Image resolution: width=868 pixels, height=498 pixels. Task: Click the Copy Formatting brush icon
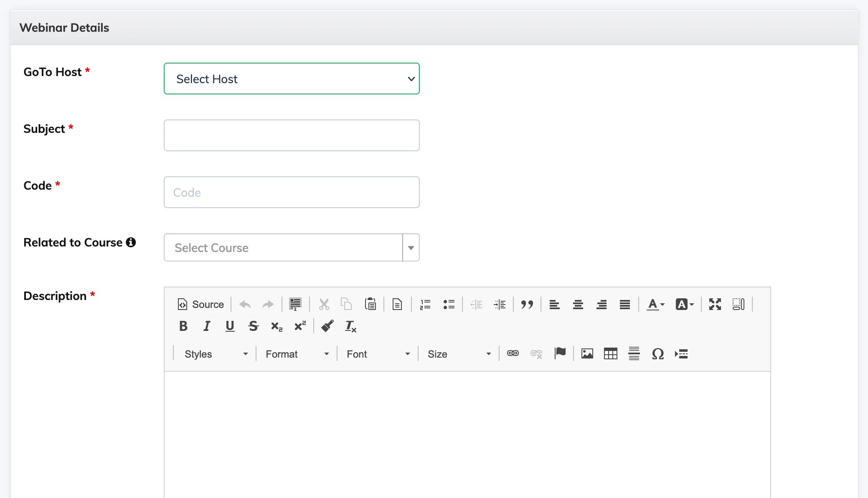327,326
